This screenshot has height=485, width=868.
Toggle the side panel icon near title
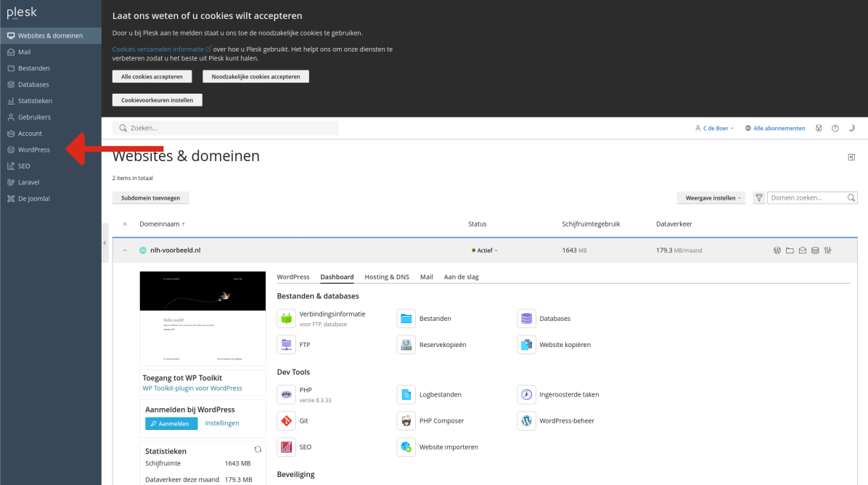(851, 158)
